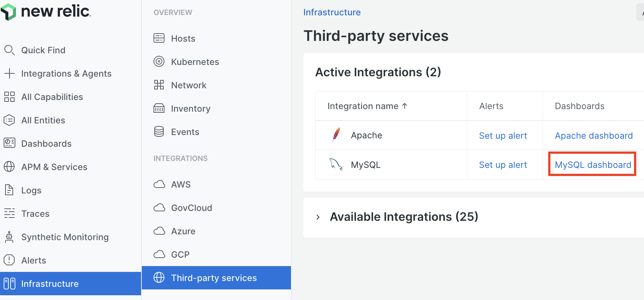Click the MySQL dolphin logo

[336, 164]
